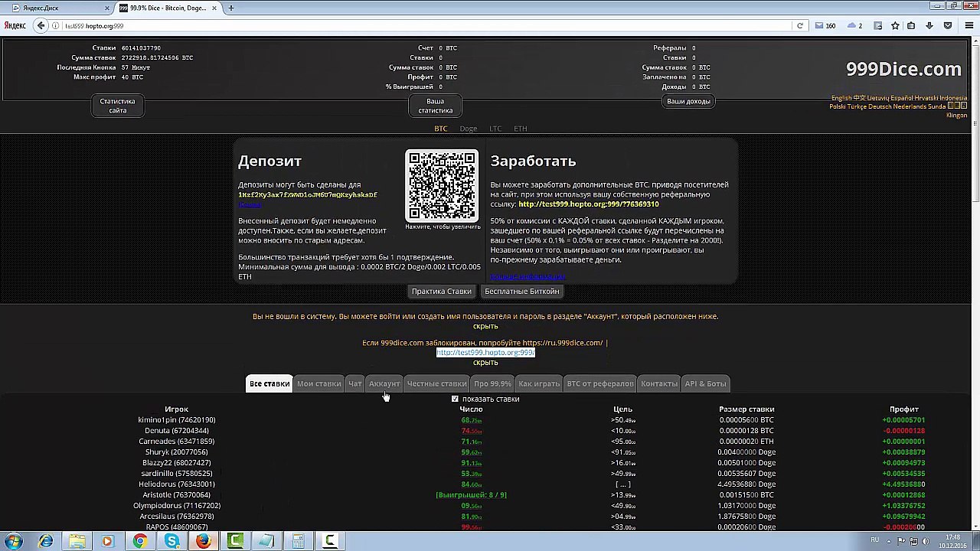Open the 'Чат' tab
Image resolution: width=980 pixels, height=551 pixels.
click(354, 383)
